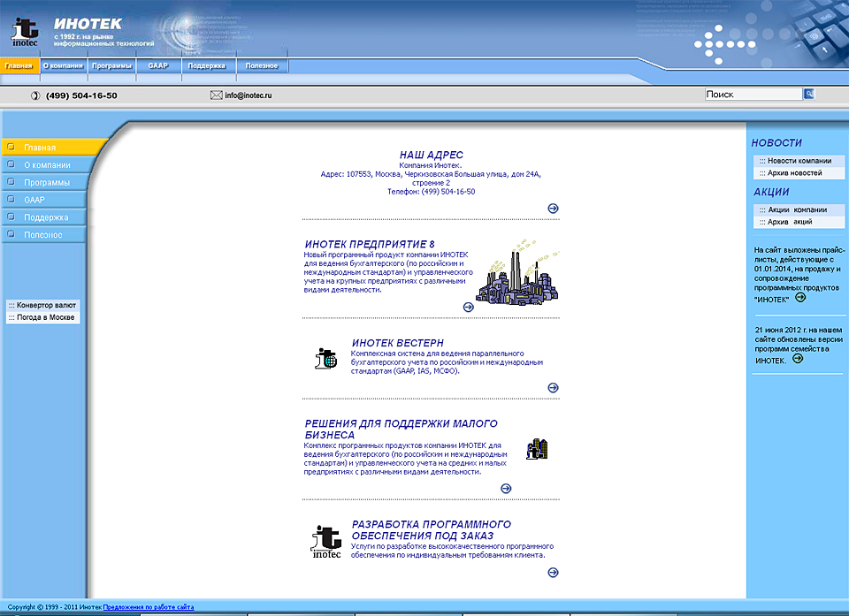This screenshot has width=849, height=616.
Task: Click the phone icon beside (499) 504-16-50
Action: click(35, 95)
